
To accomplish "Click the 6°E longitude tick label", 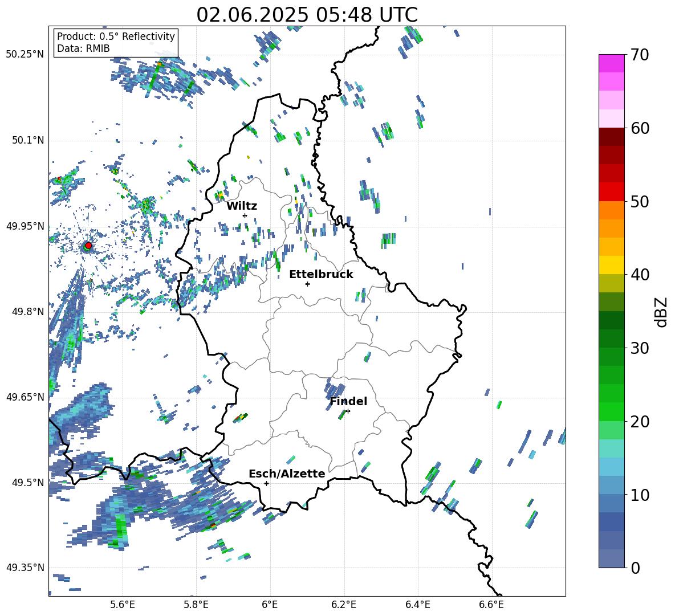I will 270,605.
